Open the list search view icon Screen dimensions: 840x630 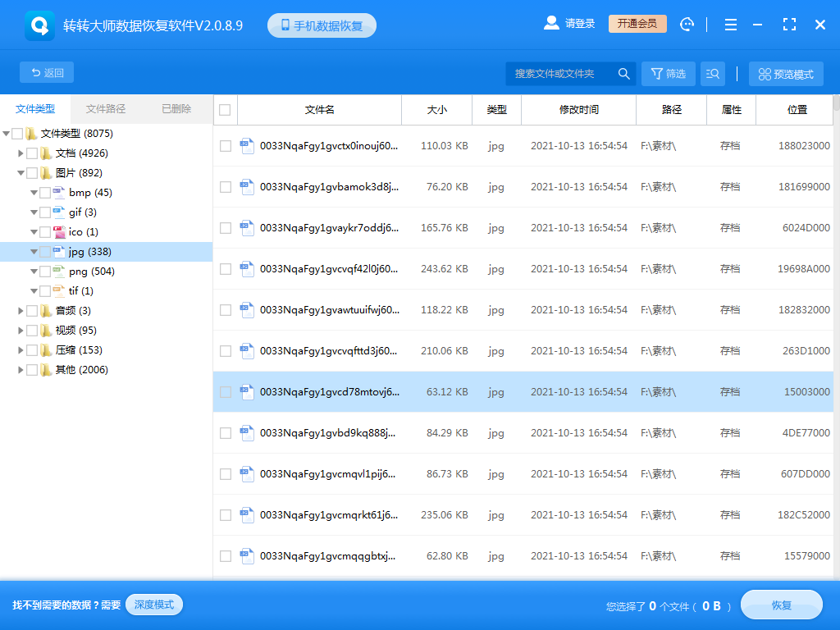pos(713,73)
